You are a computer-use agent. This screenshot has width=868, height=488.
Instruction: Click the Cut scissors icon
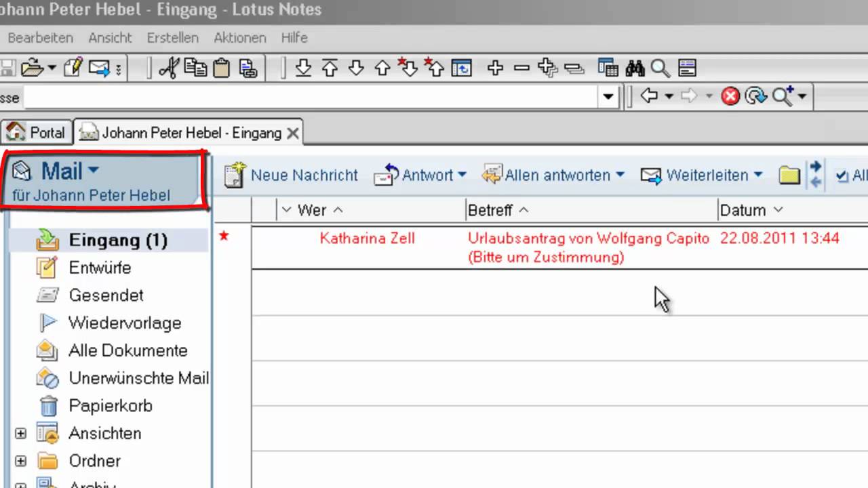coord(170,68)
